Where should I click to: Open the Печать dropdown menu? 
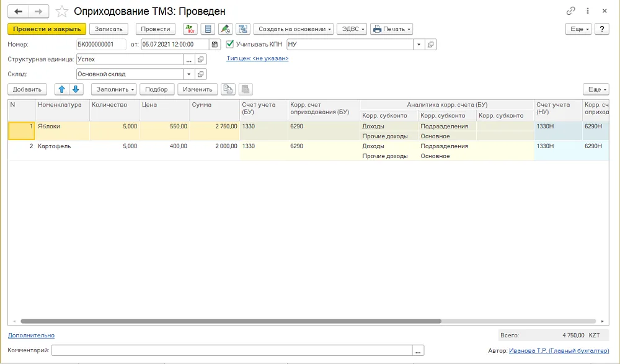coord(391,29)
